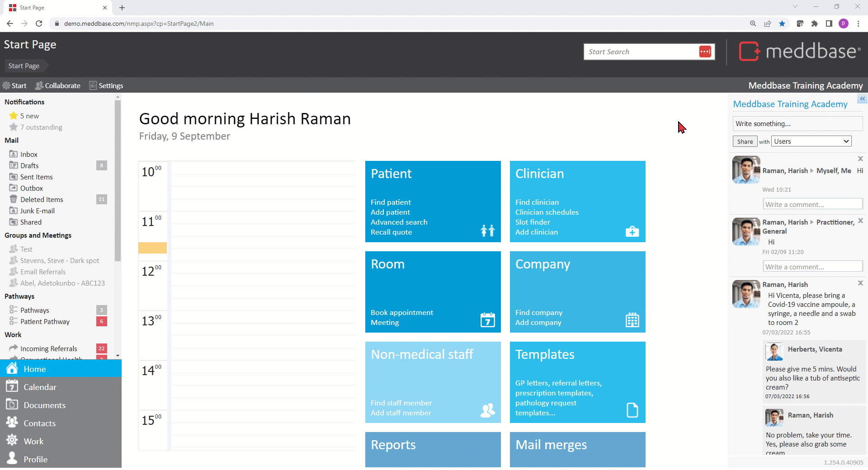
Task: Open the Users share-with dropdown
Action: click(811, 141)
